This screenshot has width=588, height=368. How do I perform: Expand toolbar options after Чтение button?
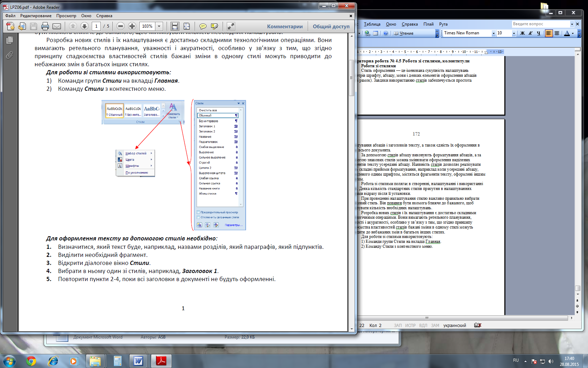pyautogui.click(x=437, y=34)
